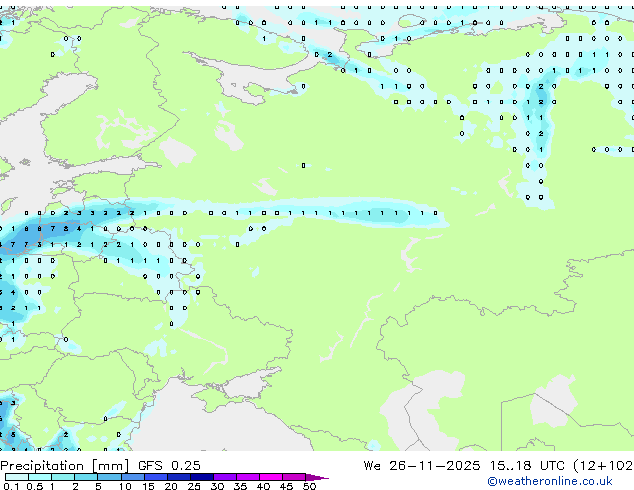Click the legend scale label "50"

[309, 486]
